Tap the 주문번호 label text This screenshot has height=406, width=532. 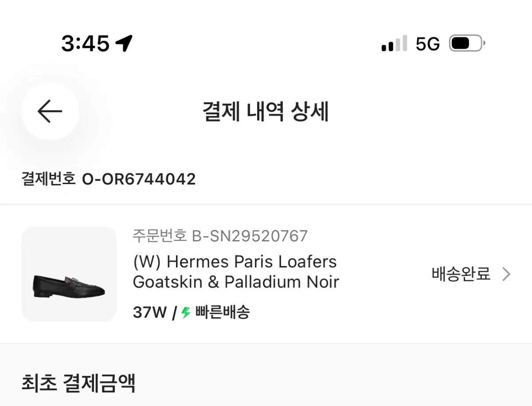coord(160,236)
